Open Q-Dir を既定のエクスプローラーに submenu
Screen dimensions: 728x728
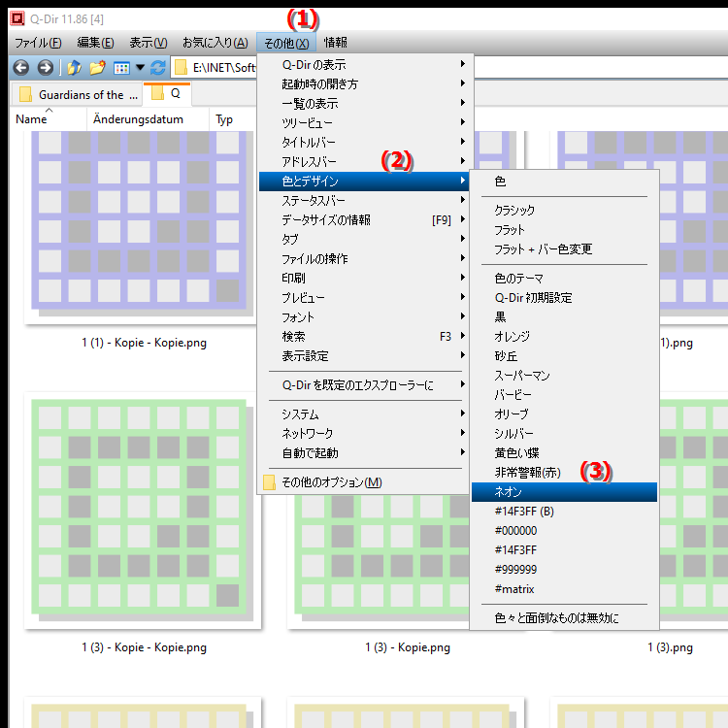(364, 385)
